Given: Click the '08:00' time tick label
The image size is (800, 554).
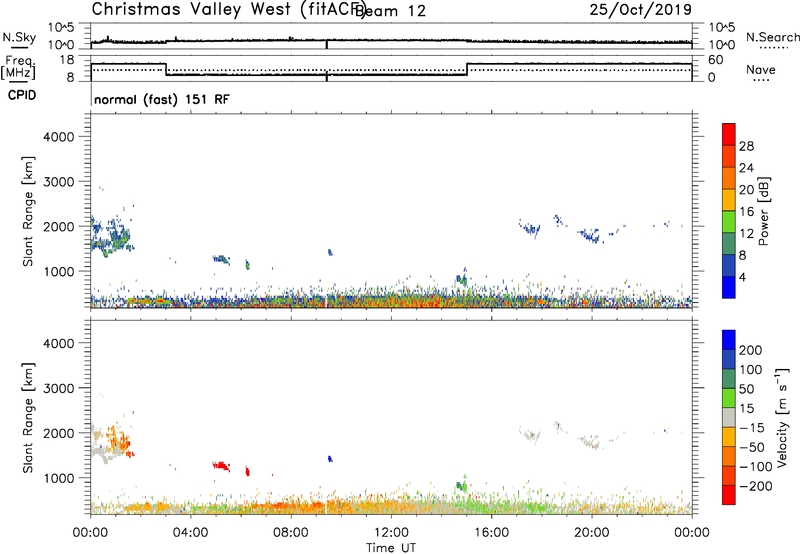Looking at the screenshot, I should pos(291,533).
